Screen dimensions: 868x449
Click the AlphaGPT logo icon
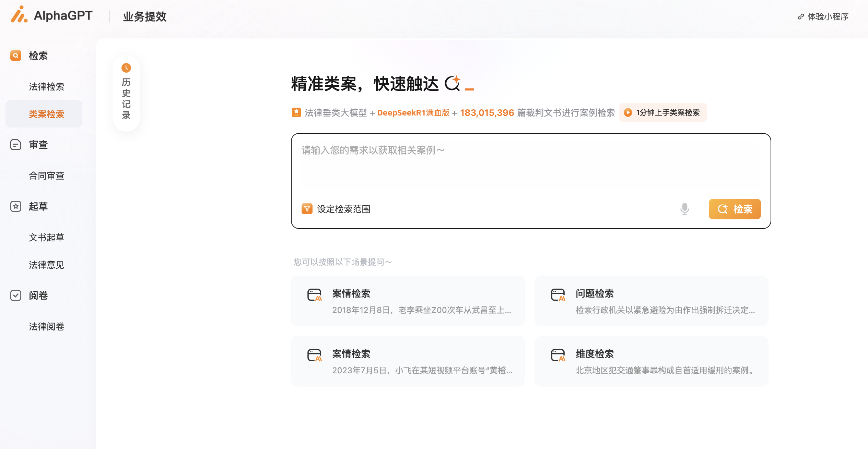coord(19,15)
